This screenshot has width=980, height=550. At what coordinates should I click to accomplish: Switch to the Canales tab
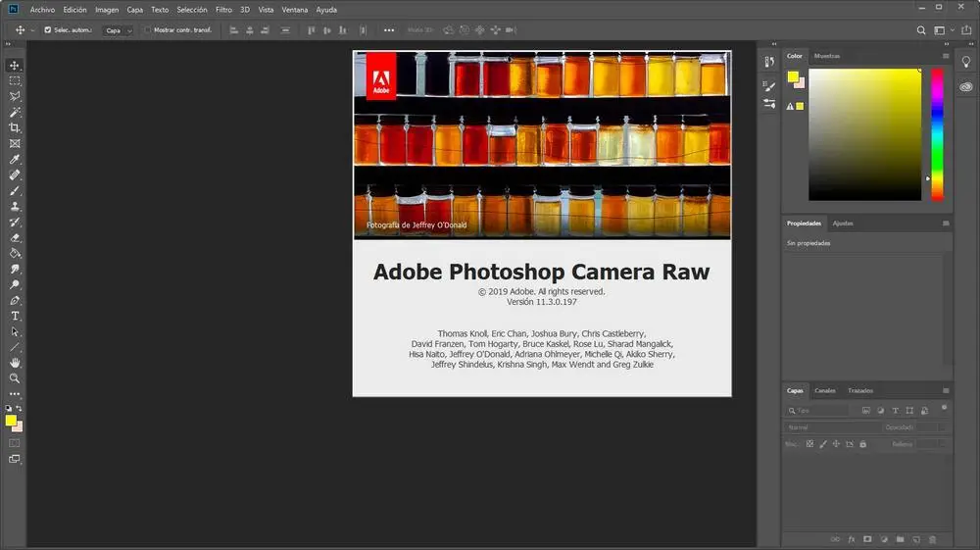point(825,390)
